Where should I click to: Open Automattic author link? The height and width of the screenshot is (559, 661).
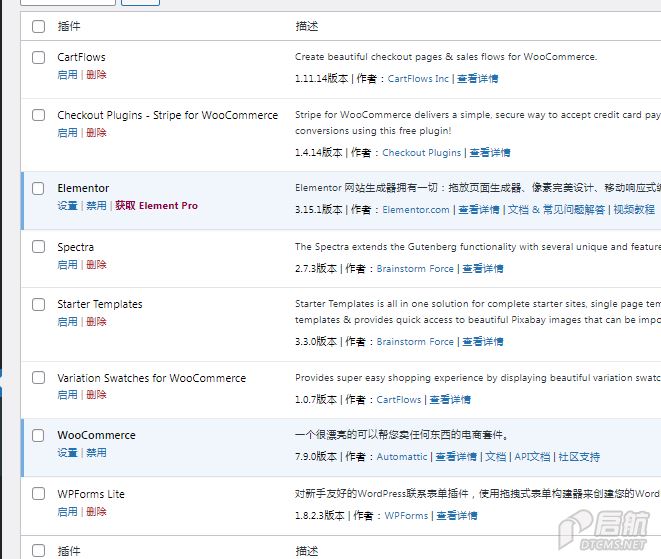(402, 457)
